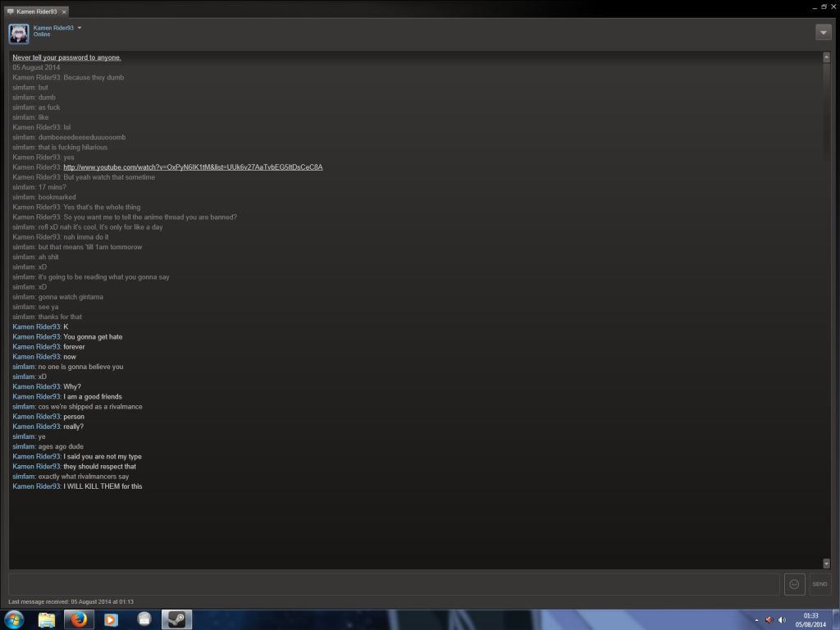Click the chat scrollbar down arrow
840x630 pixels.
pyautogui.click(x=826, y=563)
